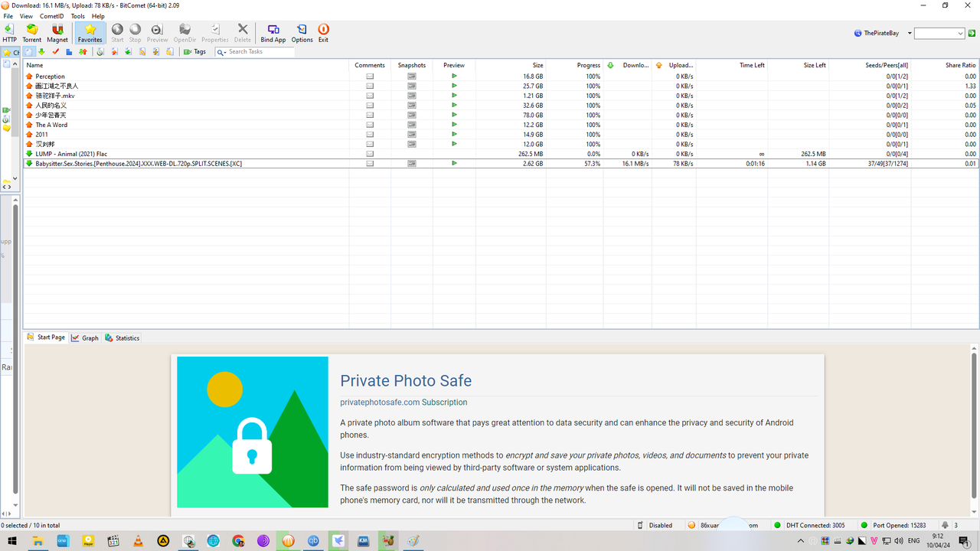This screenshot has height=551, width=980.
Task: Click the Preview toolbar button
Action: coord(157,33)
